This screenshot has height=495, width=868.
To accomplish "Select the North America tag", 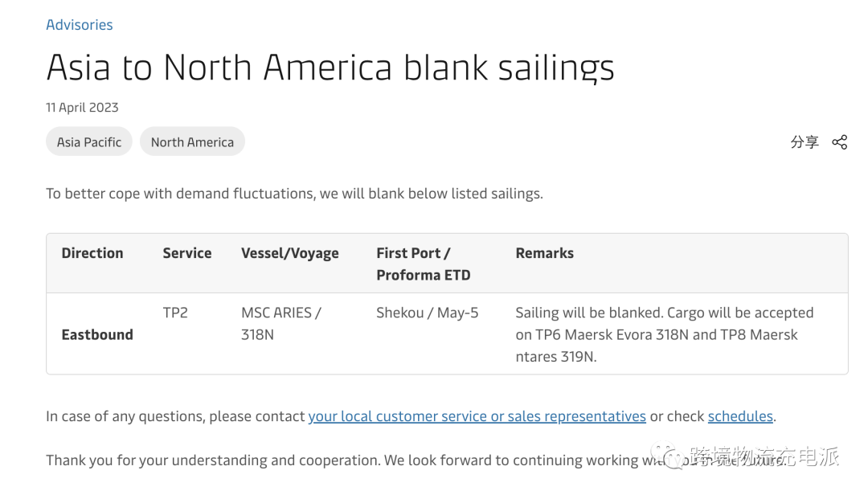I will coord(192,141).
